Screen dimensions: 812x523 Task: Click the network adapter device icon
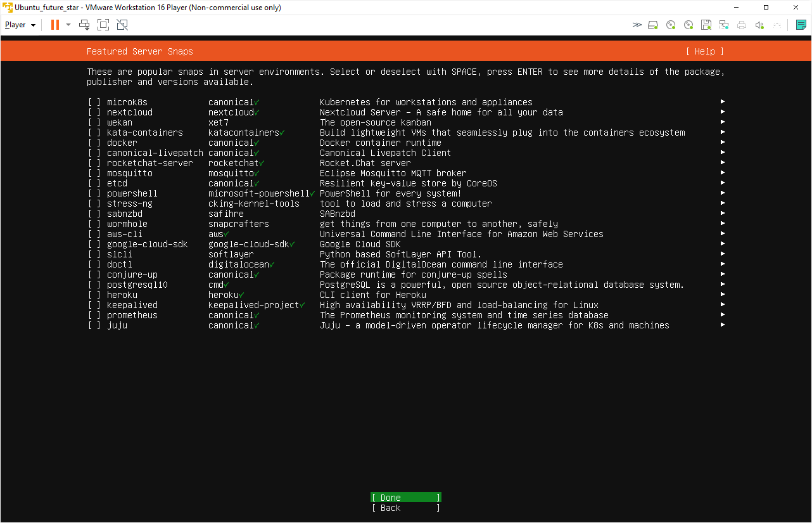724,25
